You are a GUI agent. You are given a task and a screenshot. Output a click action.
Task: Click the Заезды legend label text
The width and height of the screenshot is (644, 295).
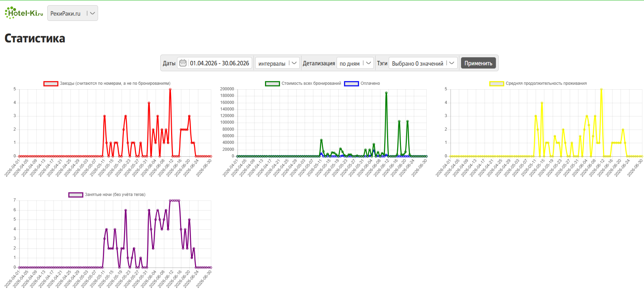(115, 83)
